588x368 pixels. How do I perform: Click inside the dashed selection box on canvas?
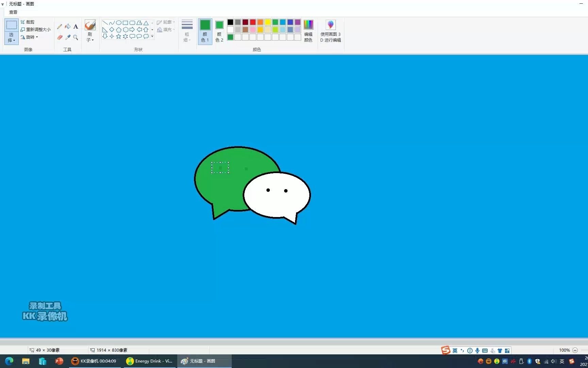(220, 168)
